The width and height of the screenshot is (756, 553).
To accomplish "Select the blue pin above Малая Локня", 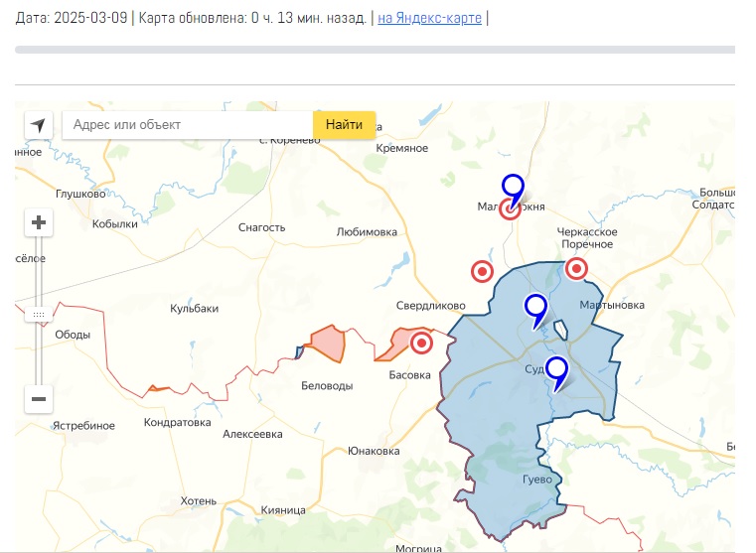I will [x=513, y=186].
